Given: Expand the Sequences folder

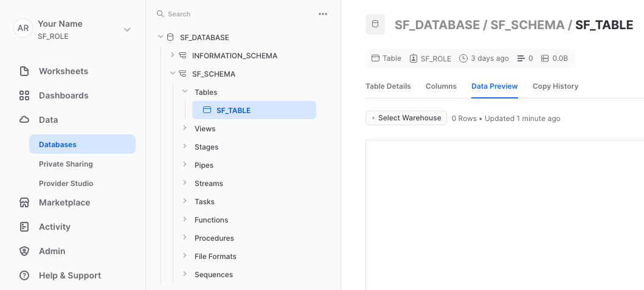Looking at the screenshot, I should click(x=185, y=274).
